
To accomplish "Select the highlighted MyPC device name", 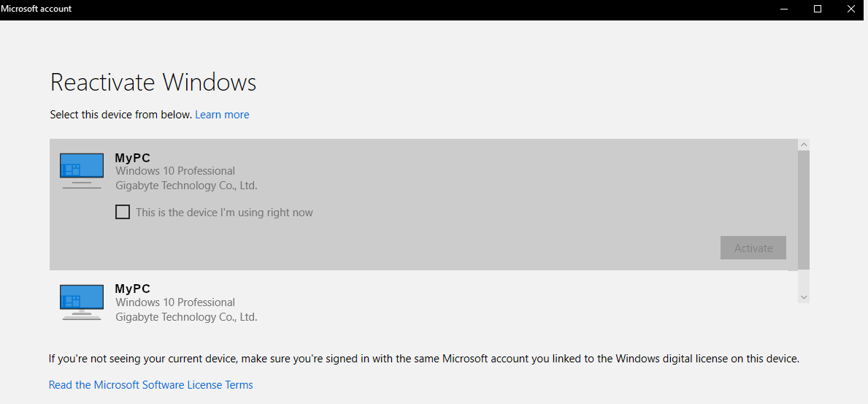I will (x=132, y=158).
